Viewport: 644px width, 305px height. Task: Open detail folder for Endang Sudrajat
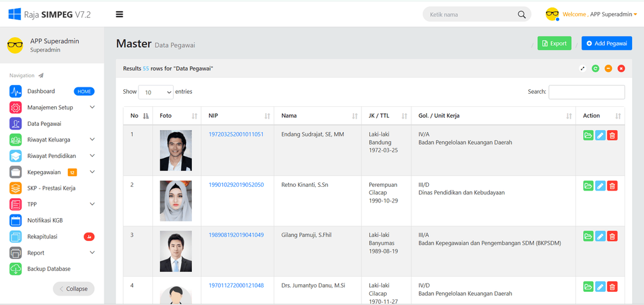(588, 135)
